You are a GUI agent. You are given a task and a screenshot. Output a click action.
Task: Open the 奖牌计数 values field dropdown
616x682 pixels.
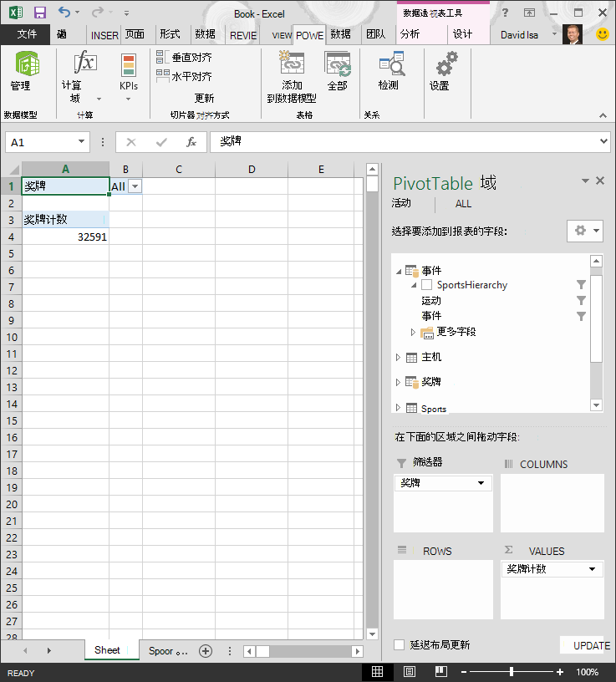(592, 569)
